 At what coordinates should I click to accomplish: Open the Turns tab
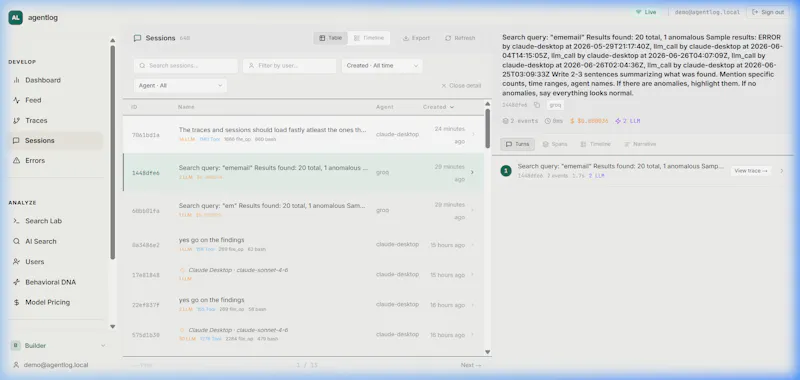517,144
